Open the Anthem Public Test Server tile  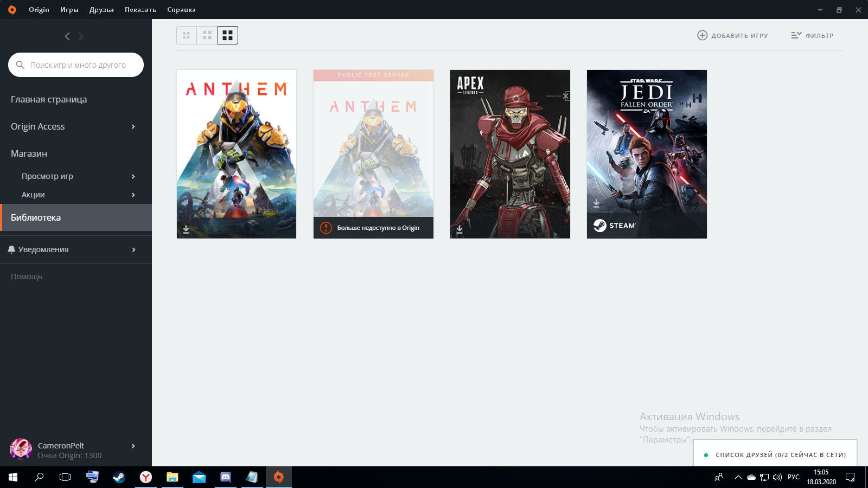click(x=373, y=154)
